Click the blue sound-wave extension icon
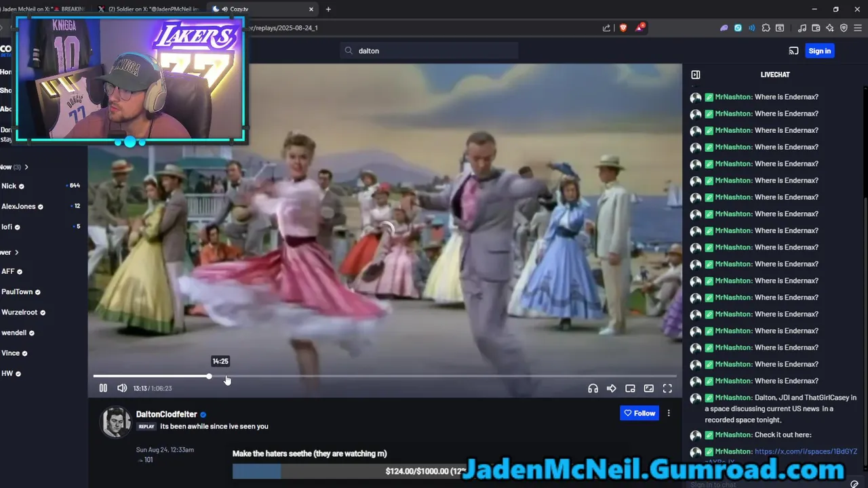The image size is (868, 488). click(751, 28)
